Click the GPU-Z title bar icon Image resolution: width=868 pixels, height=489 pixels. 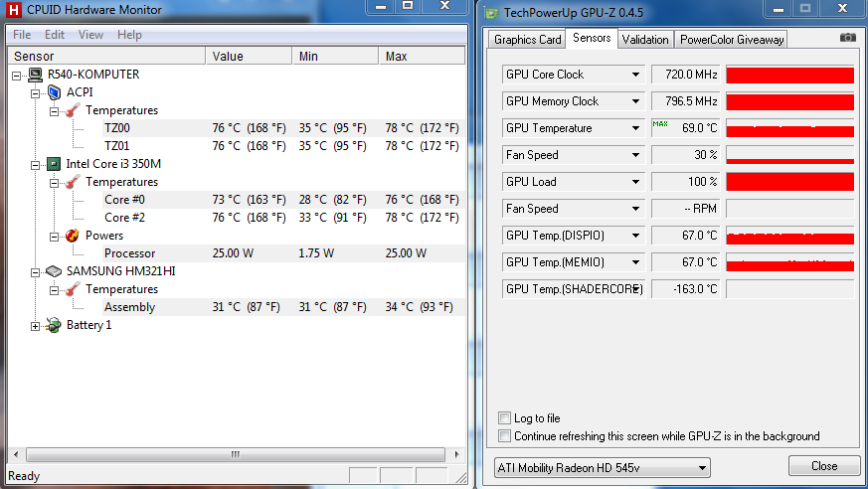coord(491,13)
